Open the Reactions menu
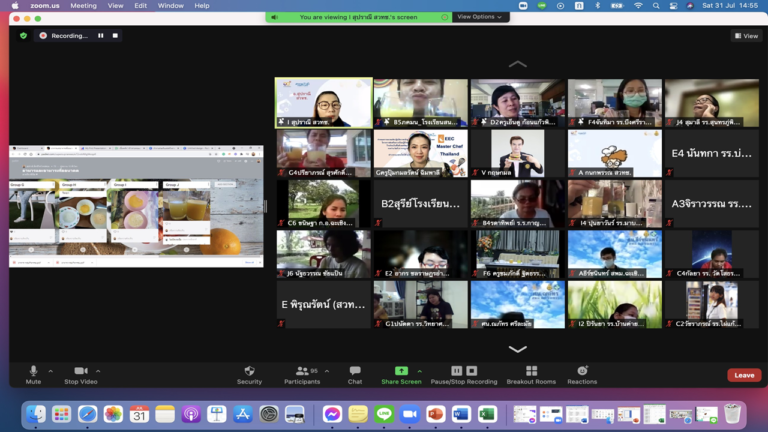The height and width of the screenshot is (432, 768). (582, 371)
